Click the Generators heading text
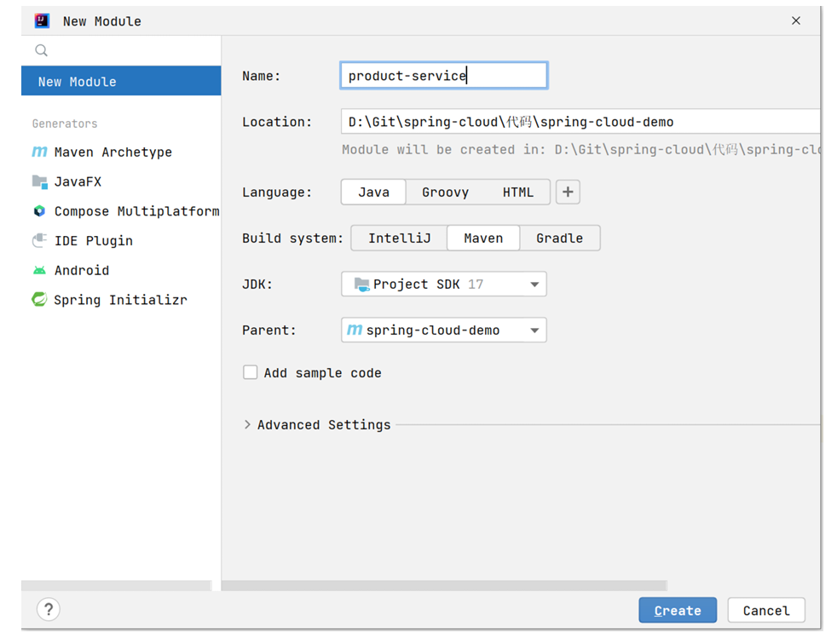 pyautogui.click(x=65, y=124)
